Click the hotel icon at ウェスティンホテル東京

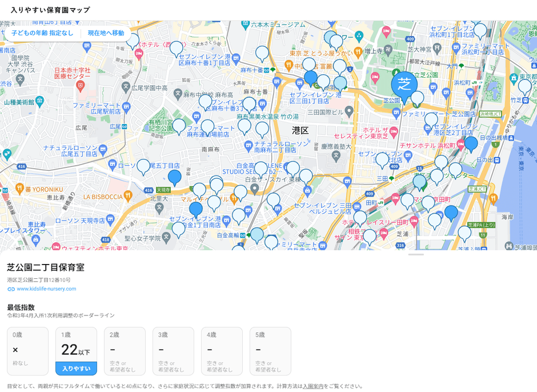56,247
